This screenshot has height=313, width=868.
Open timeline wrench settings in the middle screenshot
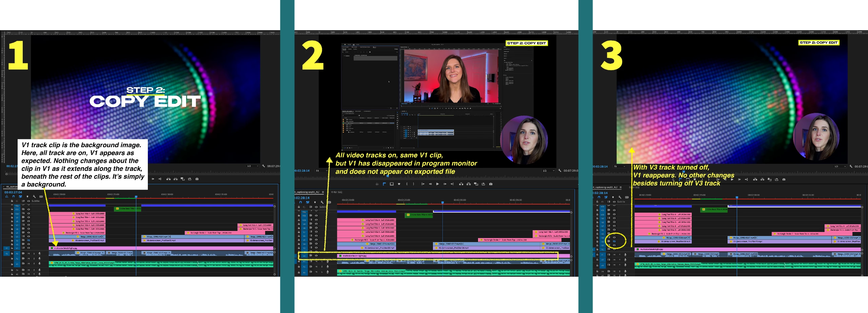click(x=322, y=202)
